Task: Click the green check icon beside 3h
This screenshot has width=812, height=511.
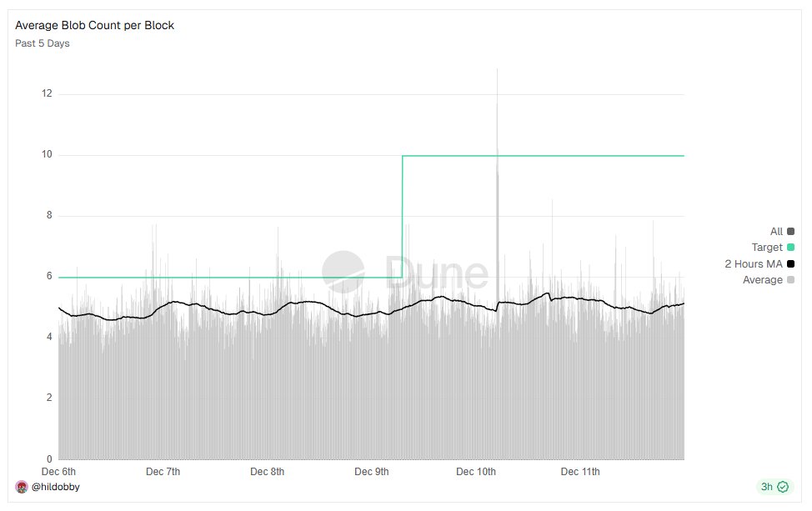Action: 782,487
